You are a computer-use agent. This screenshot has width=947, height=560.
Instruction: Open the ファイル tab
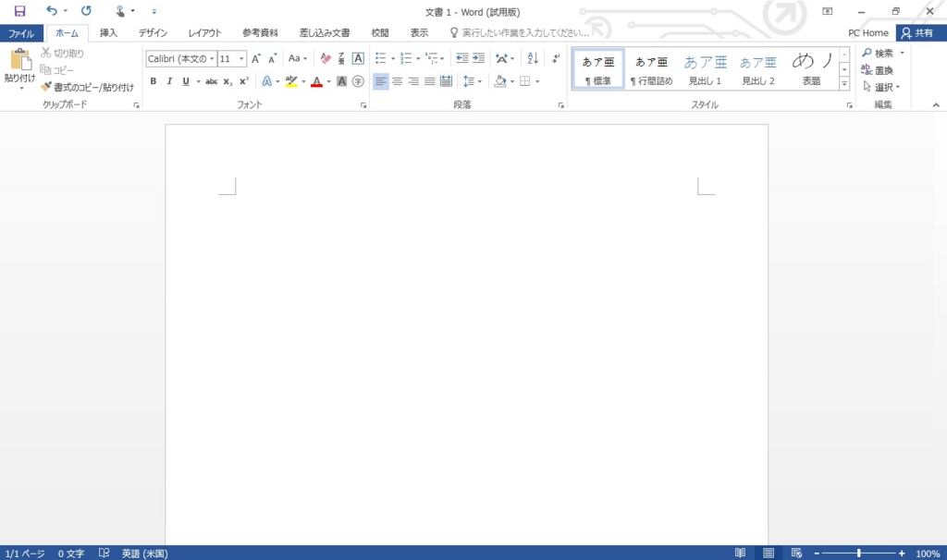21,33
